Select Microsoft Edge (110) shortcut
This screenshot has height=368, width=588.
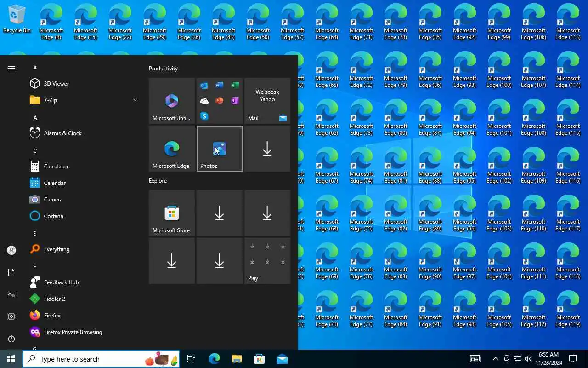pos(534,213)
